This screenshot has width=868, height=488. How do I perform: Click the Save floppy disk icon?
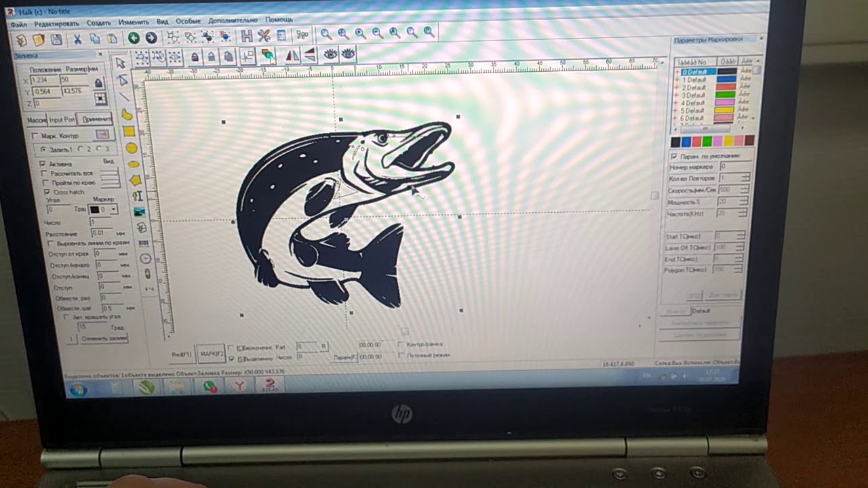click(56, 39)
